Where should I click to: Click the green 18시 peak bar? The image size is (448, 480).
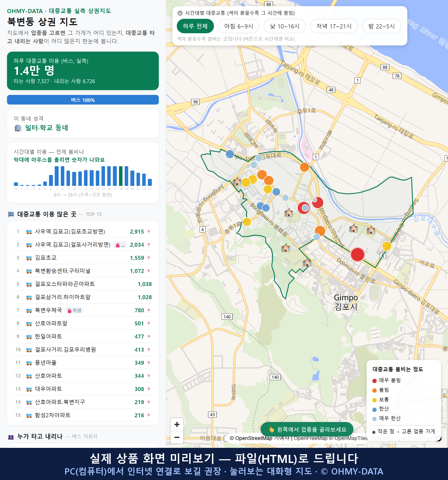121,176
